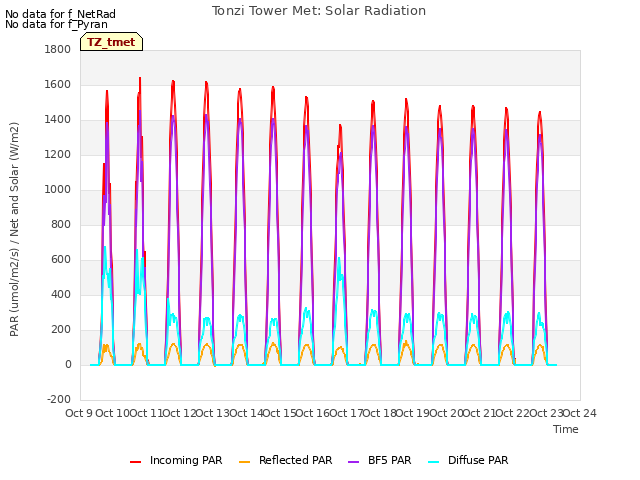Click the Incoming PAR legend entry
Screen dimensions: 640x480
(x=176, y=460)
